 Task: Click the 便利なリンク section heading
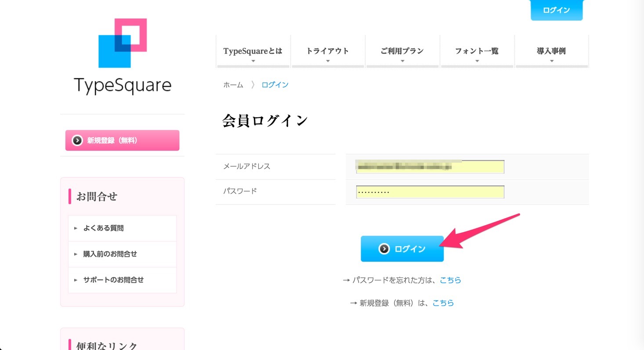point(107,346)
